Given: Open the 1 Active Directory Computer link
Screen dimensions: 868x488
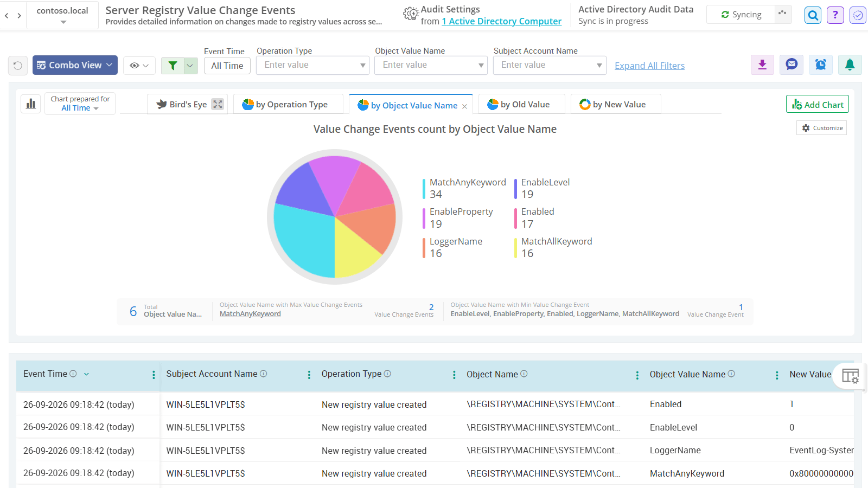Looking at the screenshot, I should (502, 21).
